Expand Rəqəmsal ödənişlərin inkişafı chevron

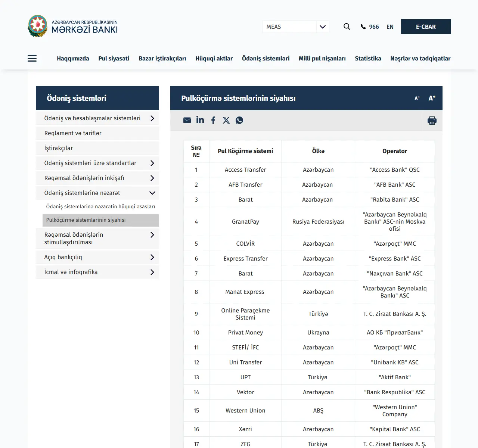[152, 178]
